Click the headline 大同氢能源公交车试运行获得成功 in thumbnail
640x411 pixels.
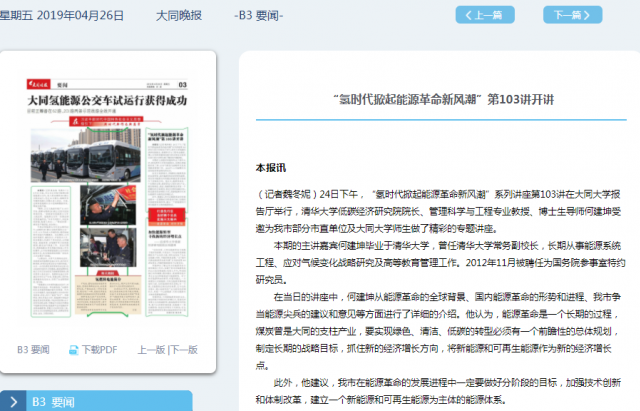point(107,100)
